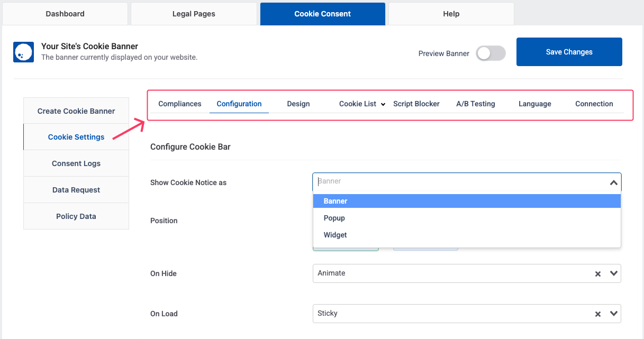Click the Preview Banner label
This screenshot has height=339, width=644.
coord(444,53)
